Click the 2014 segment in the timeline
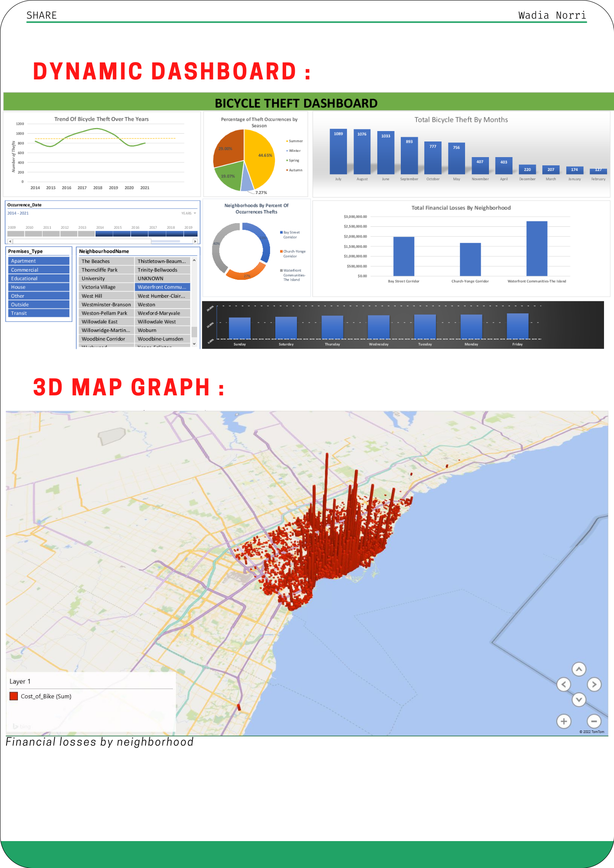This screenshot has height=868, width=614. pos(104,233)
